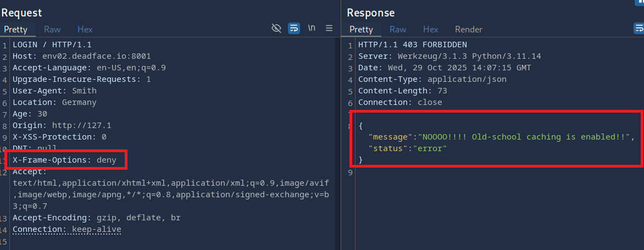This screenshot has width=644, height=250.
Task: Click the Connection: keep-alive header
Action: pyautogui.click(x=66, y=229)
